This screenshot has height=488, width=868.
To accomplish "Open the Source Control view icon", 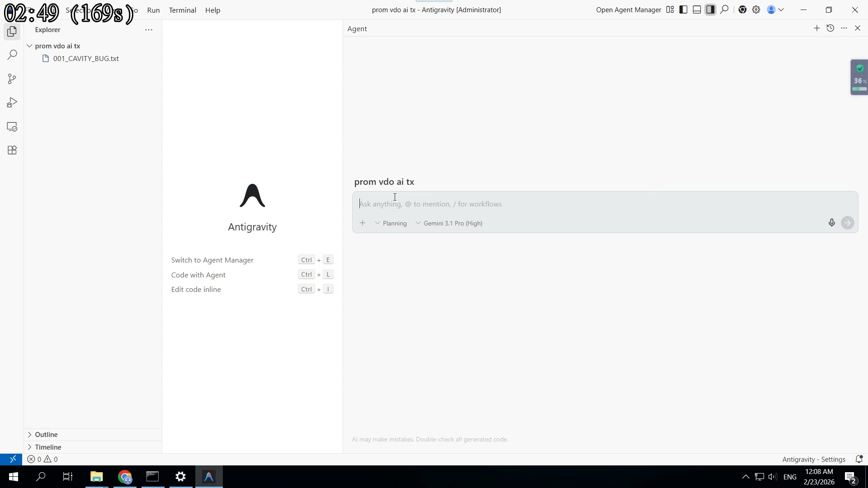I will click(12, 79).
